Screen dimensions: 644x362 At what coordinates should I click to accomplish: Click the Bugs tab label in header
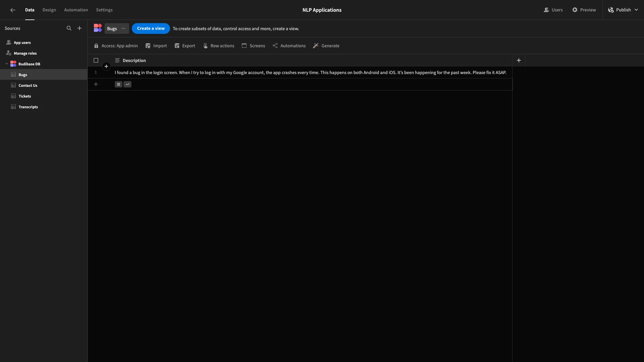coord(112,28)
